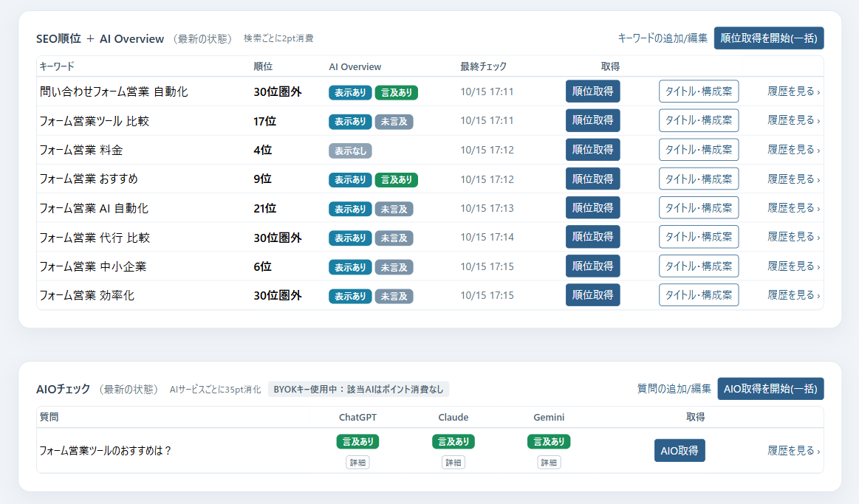859x504 pixels.
Task: Click the 最終チェック column header
Action: 483,66
